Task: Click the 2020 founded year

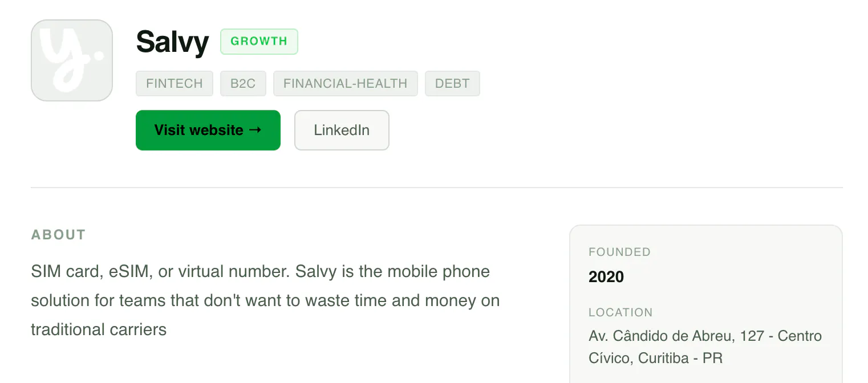Action: click(x=606, y=277)
